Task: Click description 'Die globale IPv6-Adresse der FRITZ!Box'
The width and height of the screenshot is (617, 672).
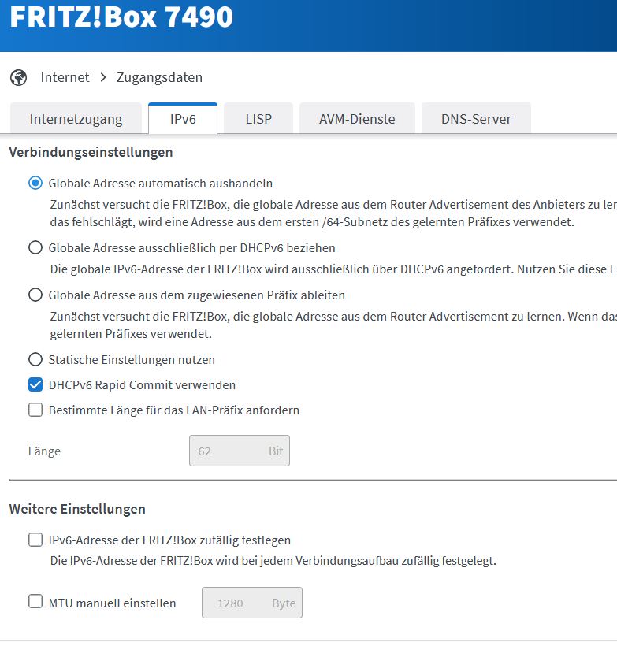Action: (333, 269)
